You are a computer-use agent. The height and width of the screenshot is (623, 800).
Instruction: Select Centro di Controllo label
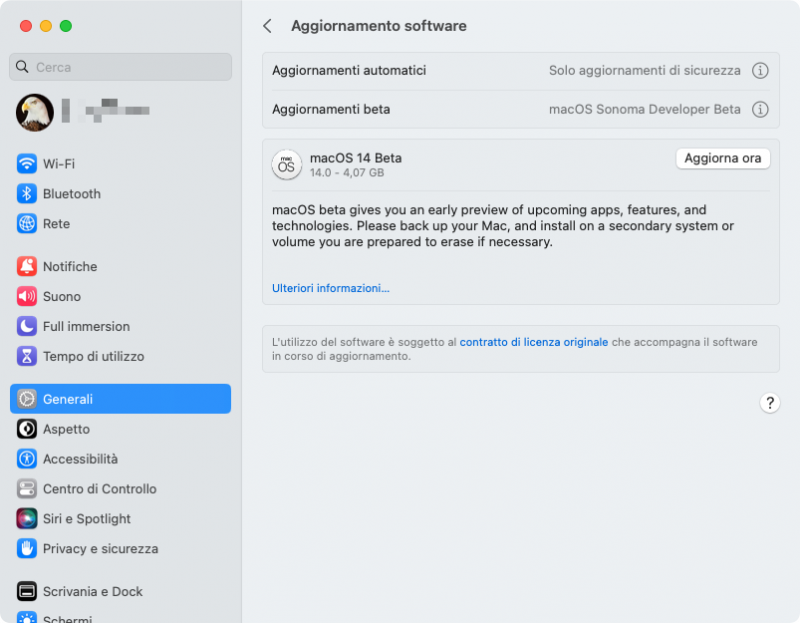tap(99, 489)
